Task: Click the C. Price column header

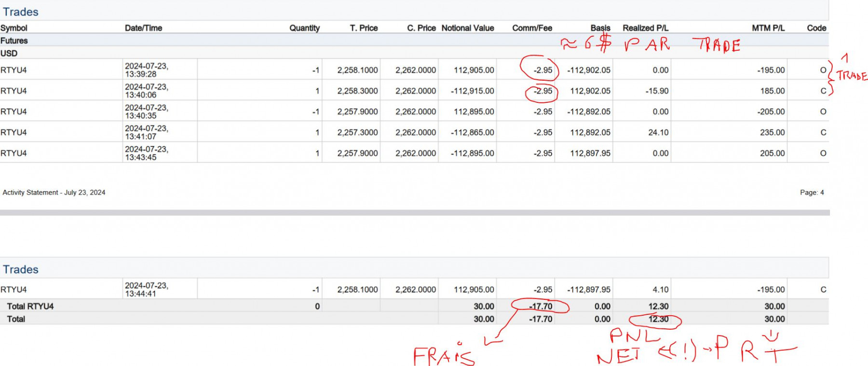Action: pyautogui.click(x=421, y=28)
